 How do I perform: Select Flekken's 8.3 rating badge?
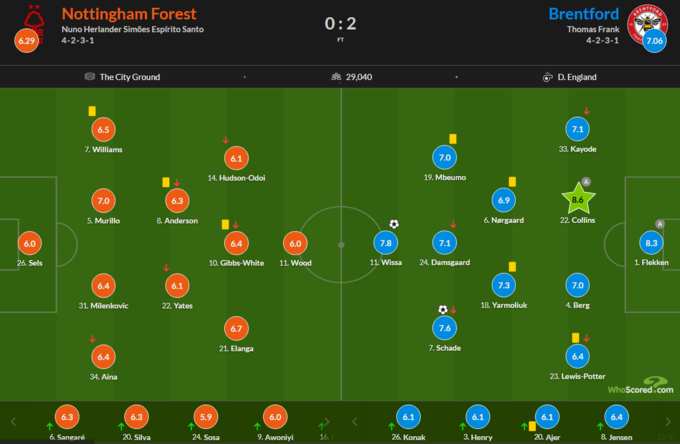[653, 242]
